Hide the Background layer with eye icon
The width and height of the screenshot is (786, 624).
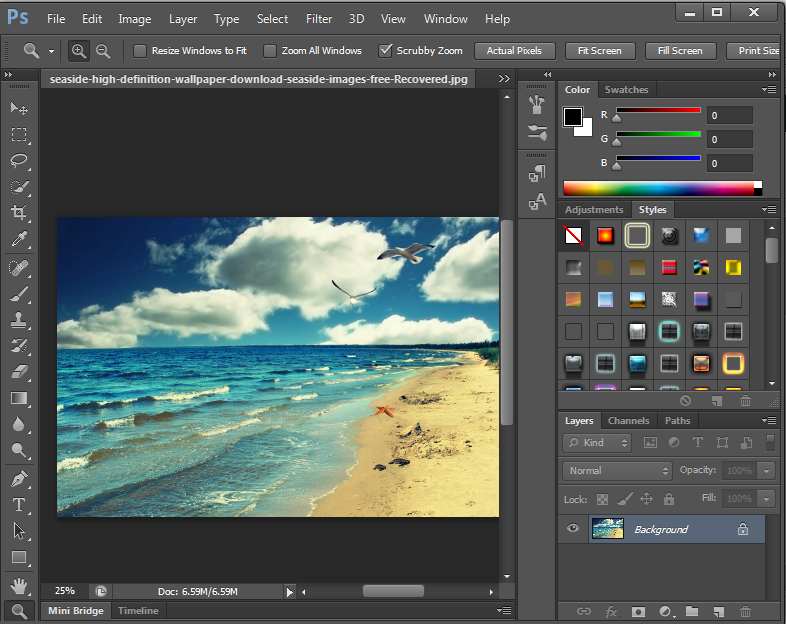click(x=573, y=529)
